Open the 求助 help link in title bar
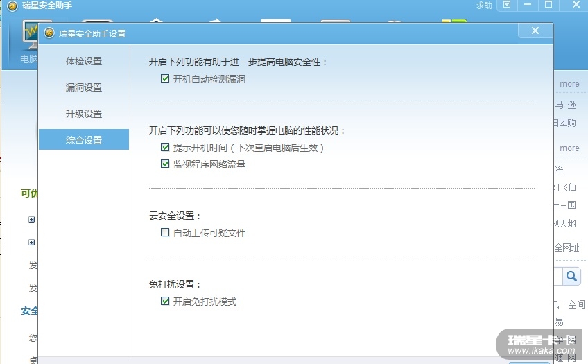The image size is (588, 364). pyautogui.click(x=483, y=6)
